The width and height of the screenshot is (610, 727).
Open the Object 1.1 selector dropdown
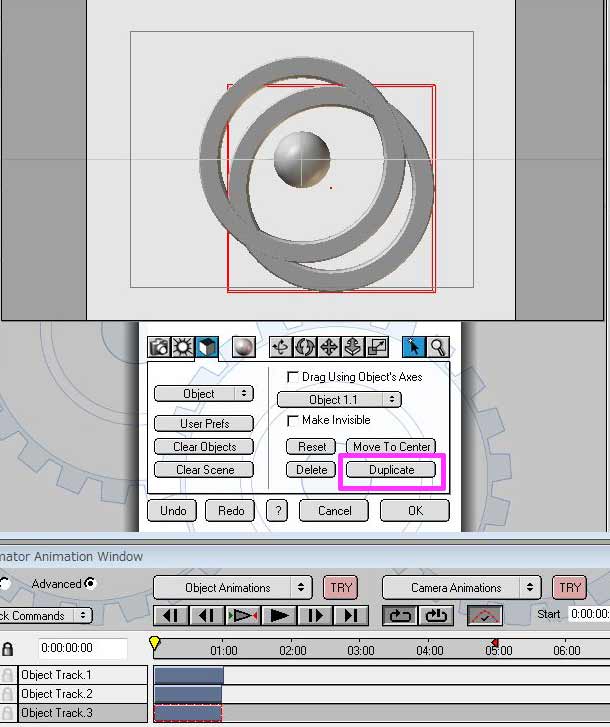pyautogui.click(x=339, y=399)
